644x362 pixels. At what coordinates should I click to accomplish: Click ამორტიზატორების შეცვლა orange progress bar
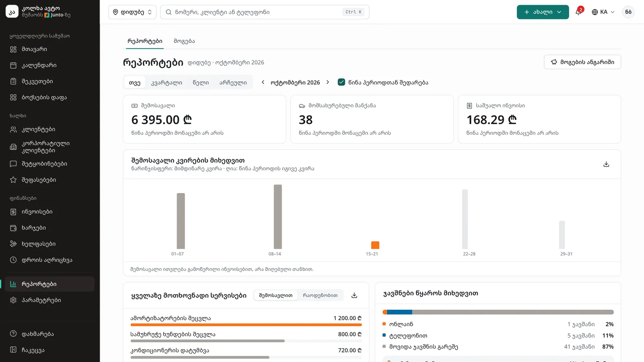pos(246,325)
